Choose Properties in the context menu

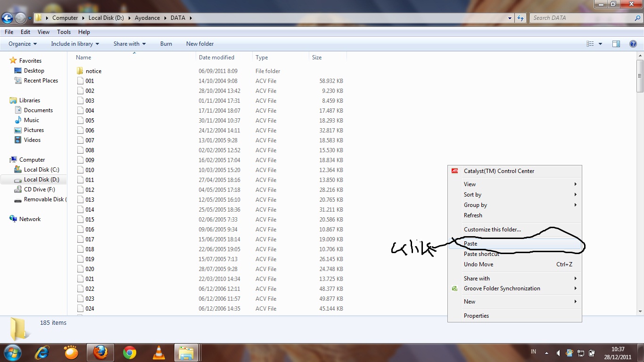(515, 316)
